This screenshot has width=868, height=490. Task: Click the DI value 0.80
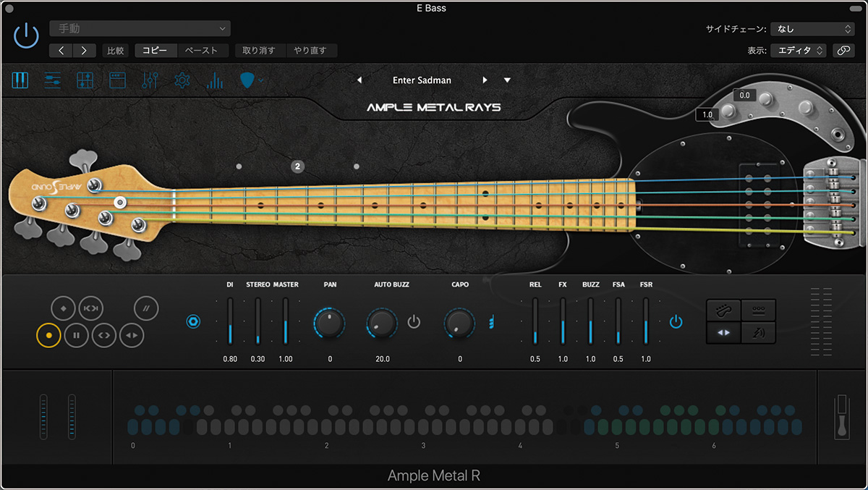230,359
